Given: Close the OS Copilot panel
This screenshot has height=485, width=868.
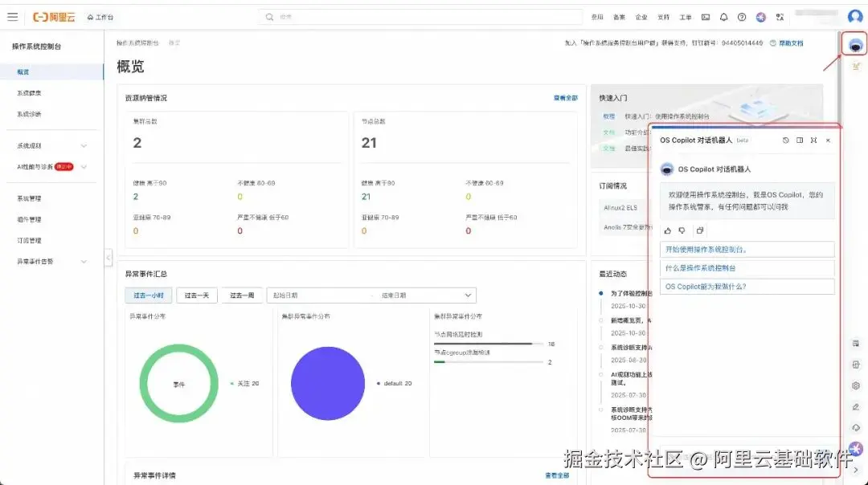Looking at the screenshot, I should pos(828,141).
